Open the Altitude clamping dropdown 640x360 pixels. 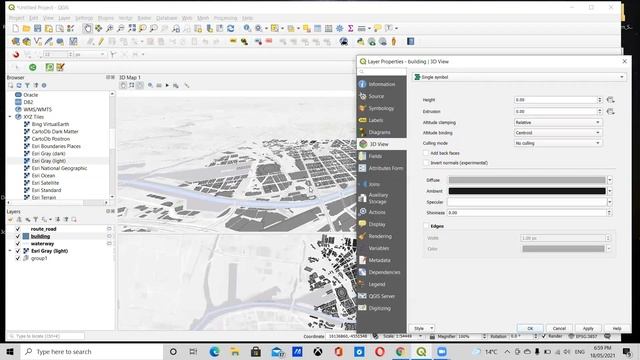point(558,122)
